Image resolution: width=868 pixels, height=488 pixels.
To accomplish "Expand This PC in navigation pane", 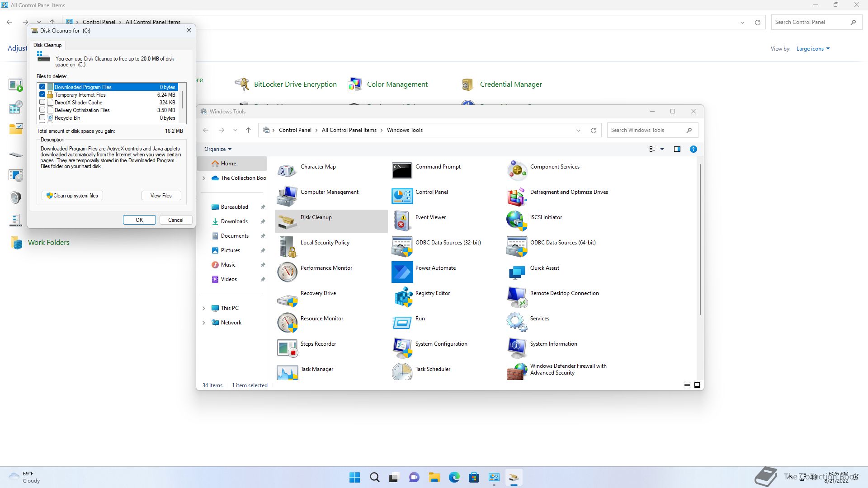I will pos(204,308).
